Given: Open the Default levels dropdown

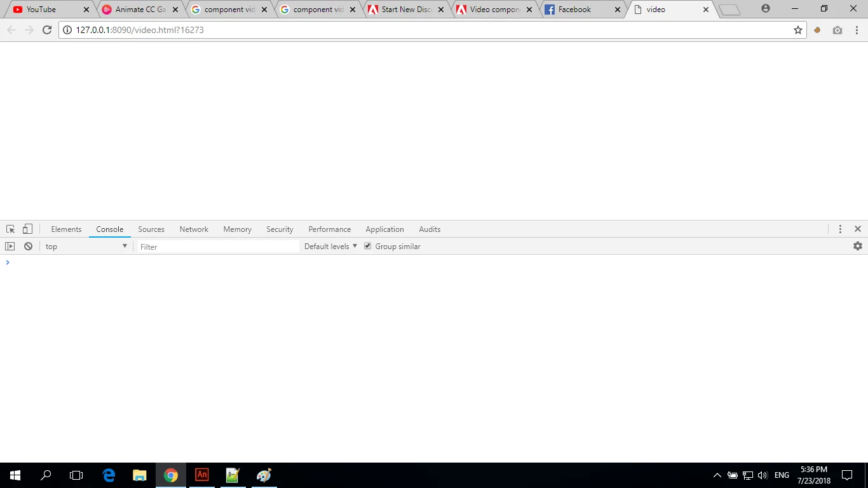Looking at the screenshot, I should pos(330,247).
